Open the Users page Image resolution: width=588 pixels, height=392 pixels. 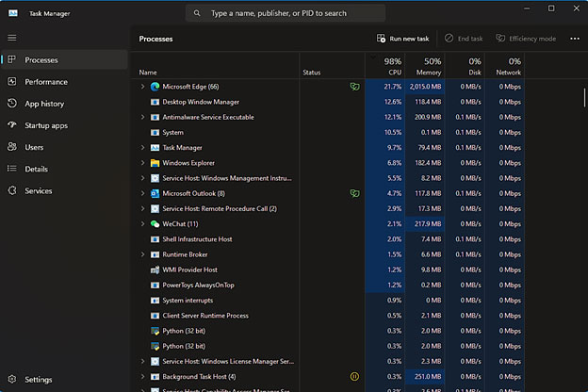[x=64, y=147]
